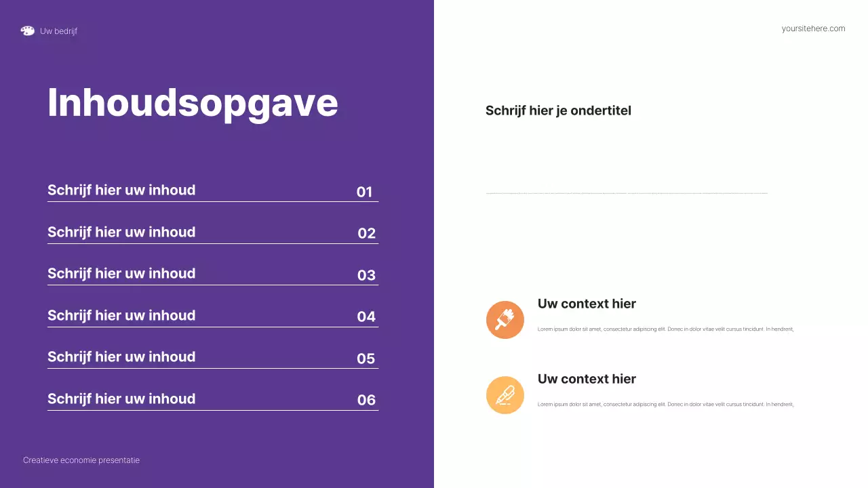Click the Lorem ipsum text under second context heading
The width and height of the screenshot is (868, 488).
point(665,405)
